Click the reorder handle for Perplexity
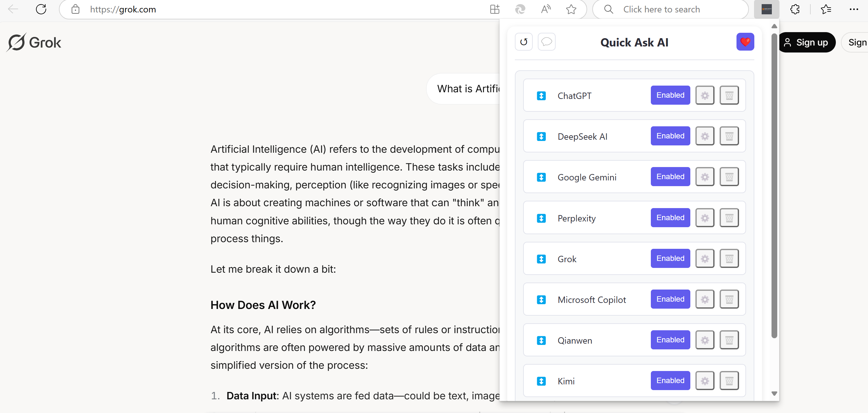The width and height of the screenshot is (868, 413). click(541, 218)
